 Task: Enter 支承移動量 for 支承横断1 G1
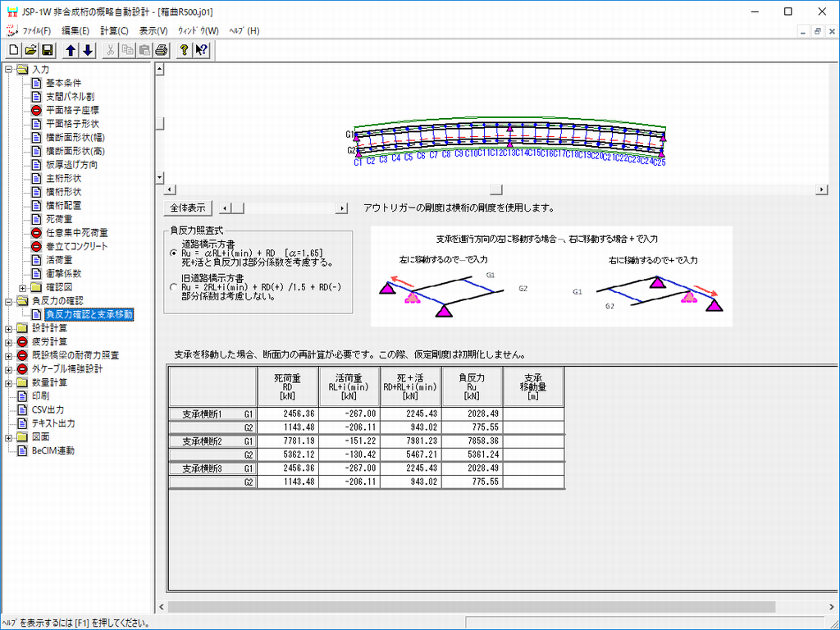[x=533, y=414]
